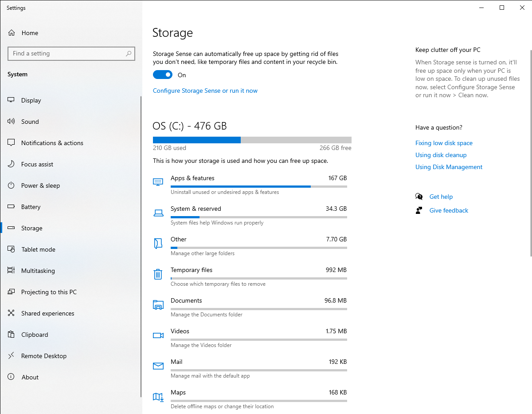Open the Documents 96.8 MB entry
Image resolution: width=532 pixels, height=414 pixels.
point(250,308)
